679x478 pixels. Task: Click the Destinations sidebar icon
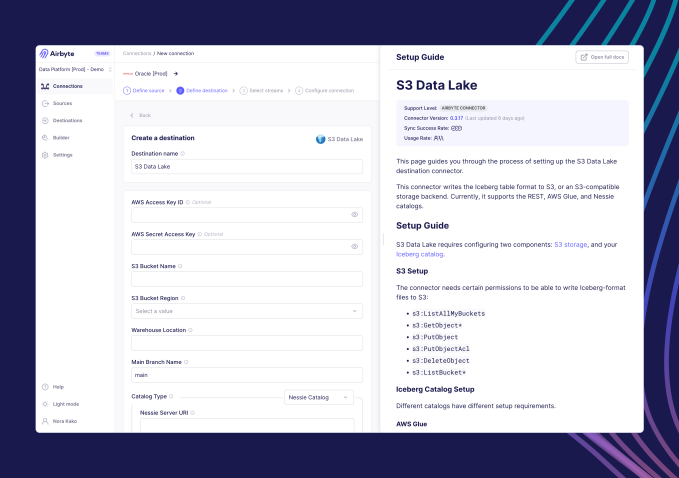(x=45, y=120)
